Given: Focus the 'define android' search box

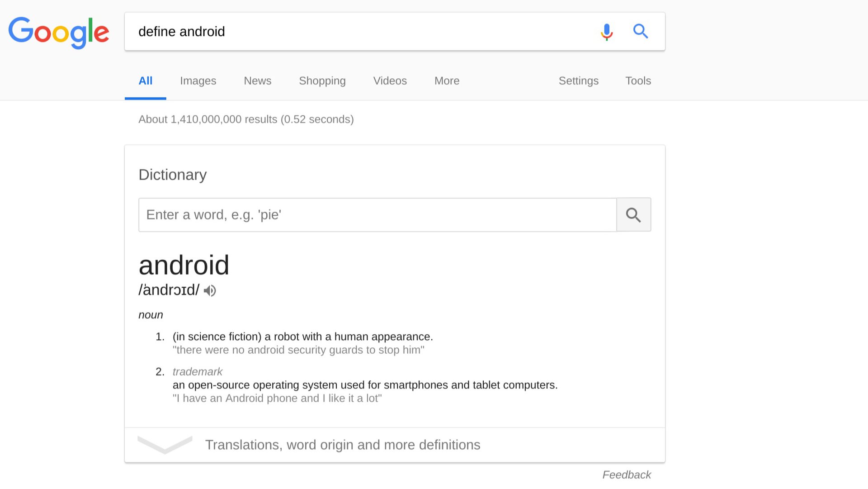Looking at the screenshot, I should 362,32.
